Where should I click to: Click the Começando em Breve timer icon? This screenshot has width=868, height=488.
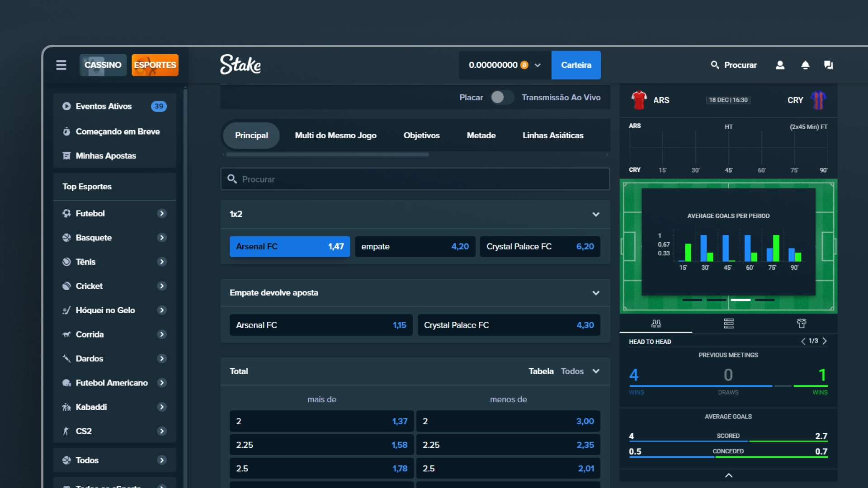point(66,131)
